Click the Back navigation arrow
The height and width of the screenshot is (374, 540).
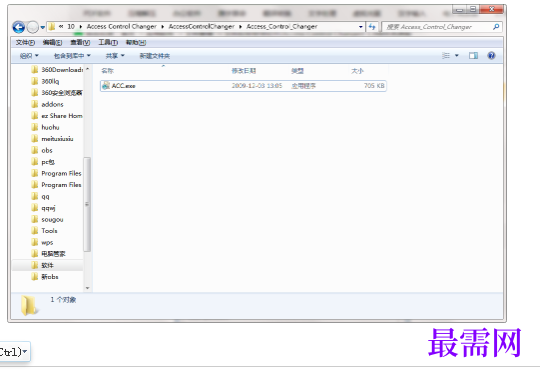[x=19, y=27]
